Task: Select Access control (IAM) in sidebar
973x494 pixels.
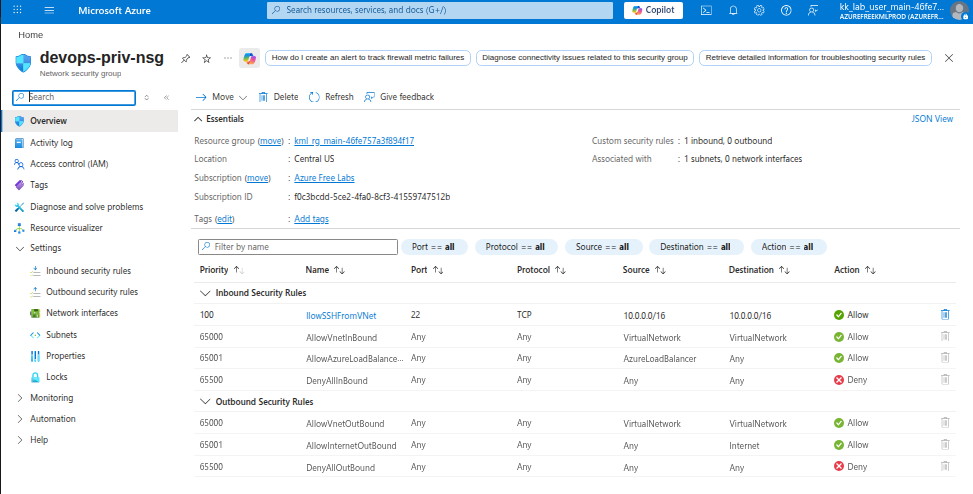Action: 69,164
